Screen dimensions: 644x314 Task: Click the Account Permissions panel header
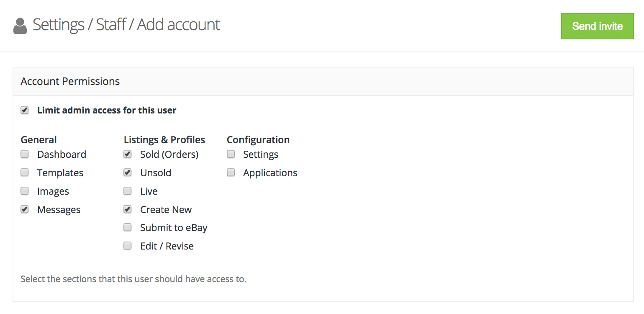[70, 81]
